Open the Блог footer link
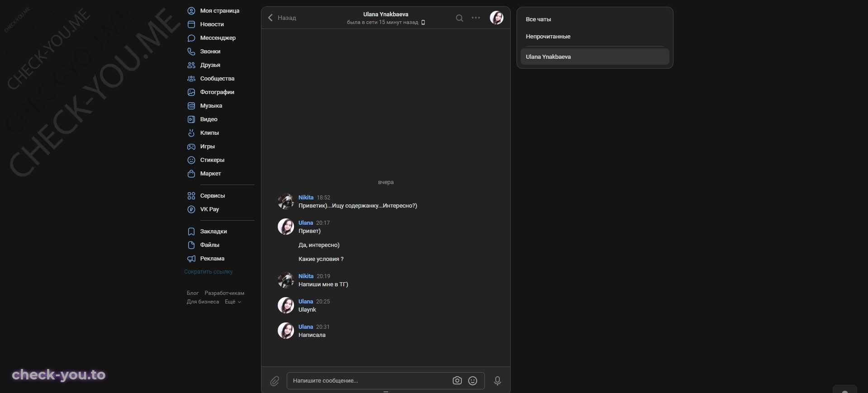Image resolution: width=868 pixels, height=393 pixels. tap(193, 293)
